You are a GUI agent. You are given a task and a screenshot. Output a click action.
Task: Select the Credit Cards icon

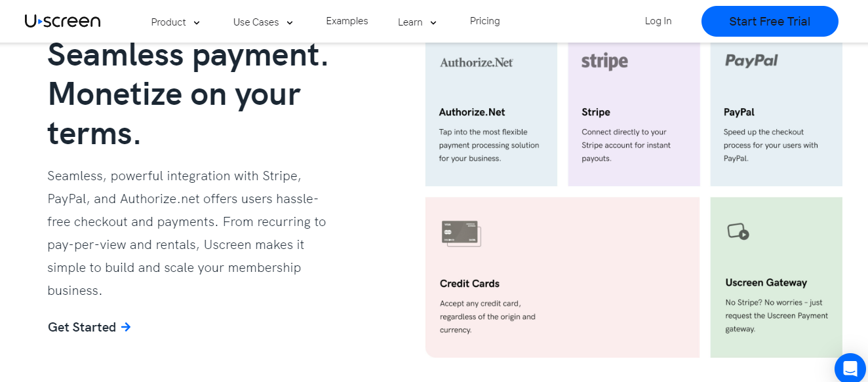pos(460,233)
